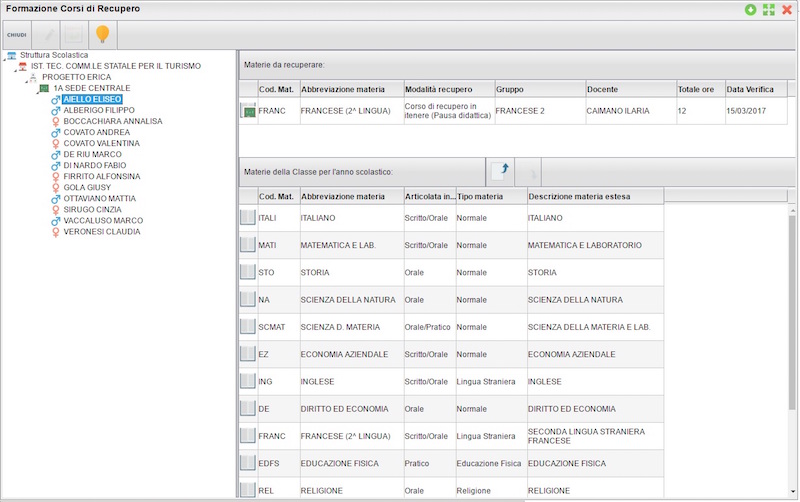Click the book icon in EZ row
The height and width of the screenshot is (502, 800).
[x=247, y=354]
